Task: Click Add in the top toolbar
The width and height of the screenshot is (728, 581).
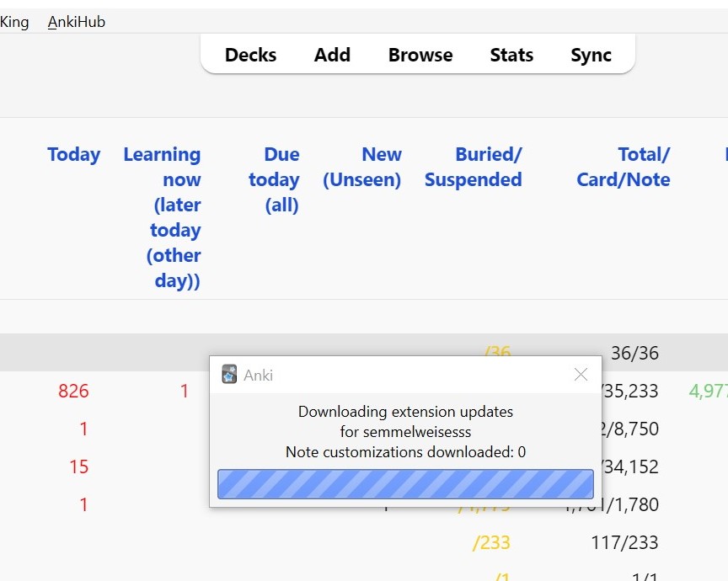Action: pyautogui.click(x=332, y=55)
